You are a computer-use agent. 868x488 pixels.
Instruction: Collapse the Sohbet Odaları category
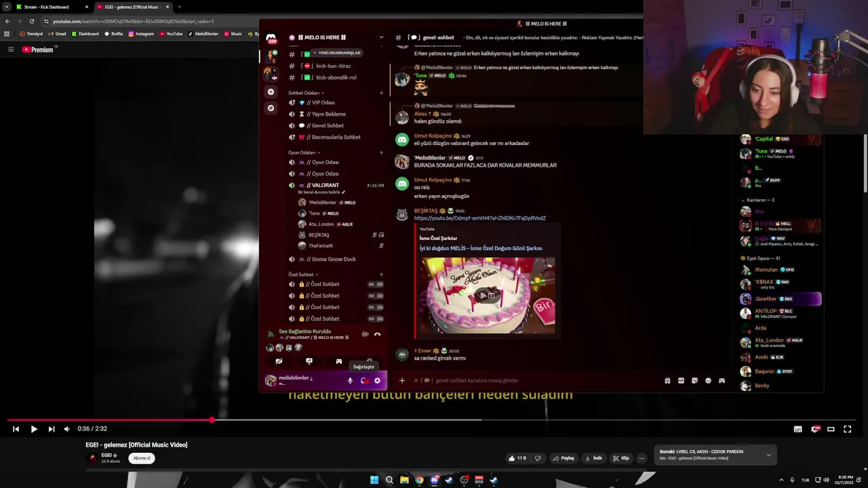pos(306,93)
